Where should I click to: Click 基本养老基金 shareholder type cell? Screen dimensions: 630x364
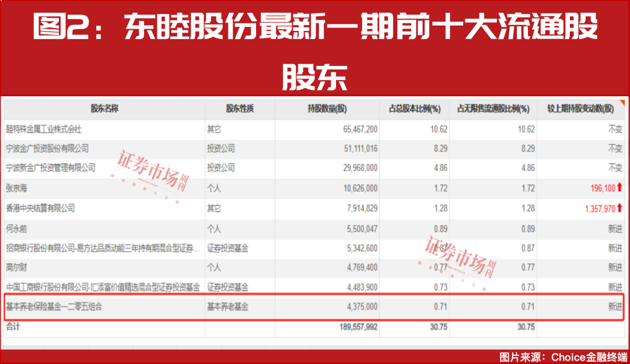228,307
